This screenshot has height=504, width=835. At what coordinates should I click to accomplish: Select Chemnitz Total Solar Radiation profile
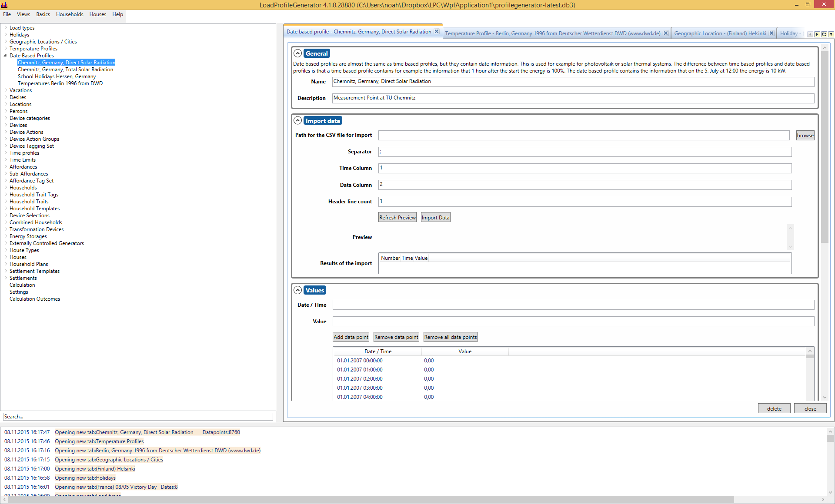[x=65, y=70]
